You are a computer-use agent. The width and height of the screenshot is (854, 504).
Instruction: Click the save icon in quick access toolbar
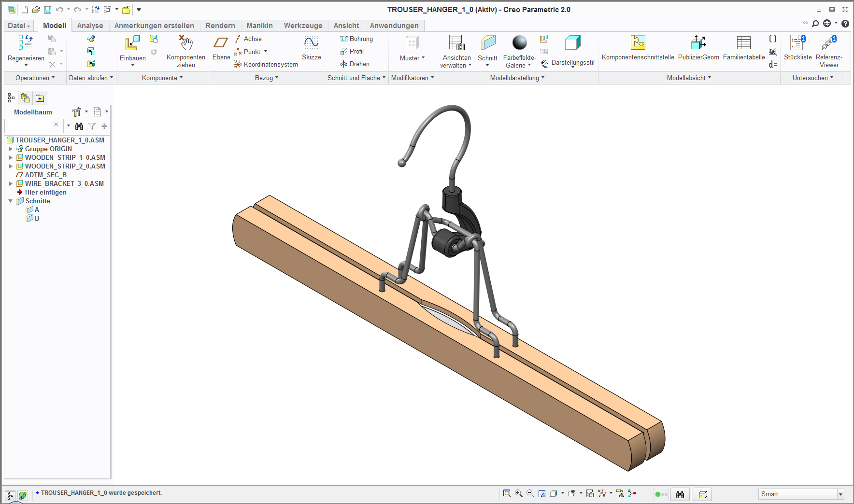pos(47,10)
